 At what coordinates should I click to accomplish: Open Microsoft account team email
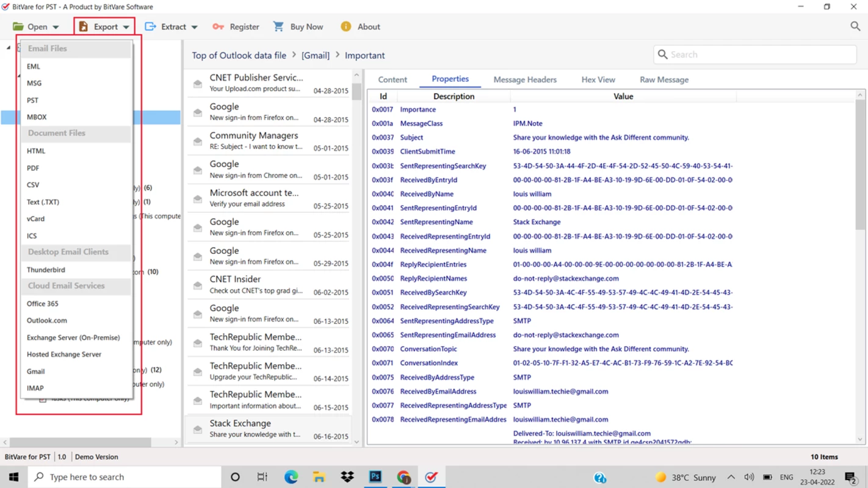[x=269, y=198]
